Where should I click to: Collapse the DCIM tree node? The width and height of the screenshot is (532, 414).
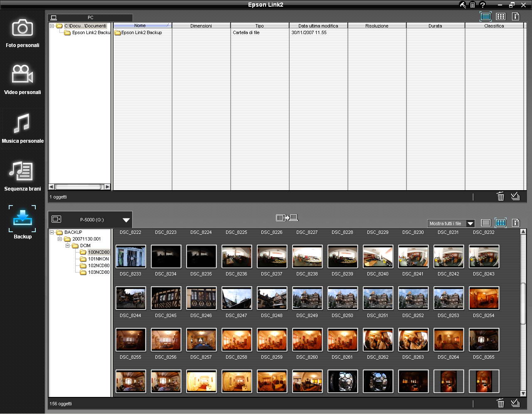[68, 245]
